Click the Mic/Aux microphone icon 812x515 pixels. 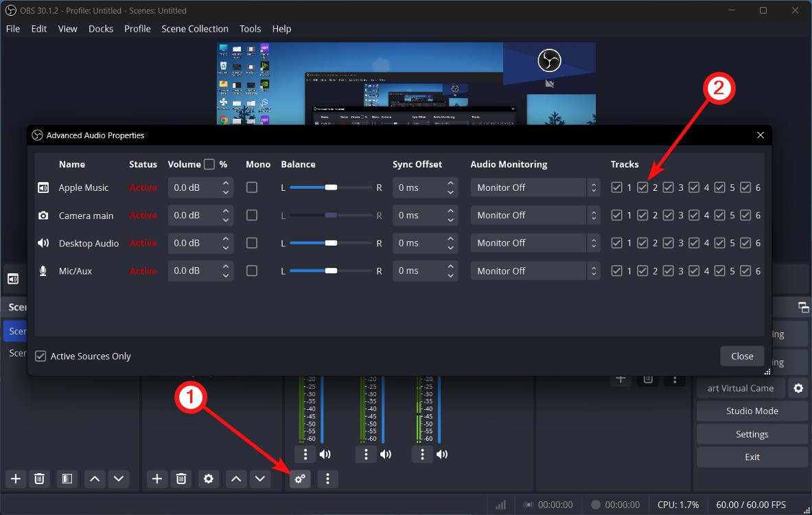click(43, 271)
